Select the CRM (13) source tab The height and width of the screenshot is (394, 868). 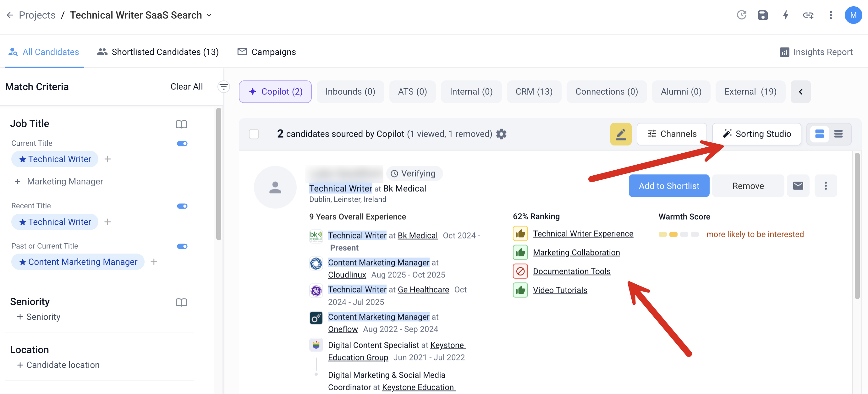[534, 92]
